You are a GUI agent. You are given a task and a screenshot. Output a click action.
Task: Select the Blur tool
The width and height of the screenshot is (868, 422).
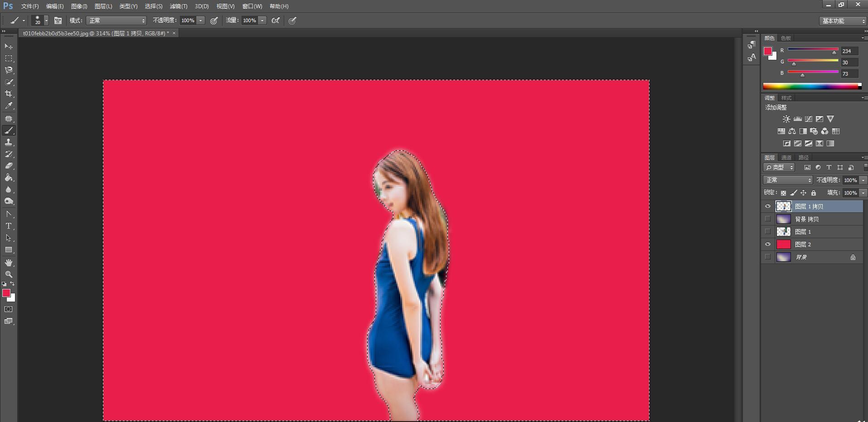9,189
